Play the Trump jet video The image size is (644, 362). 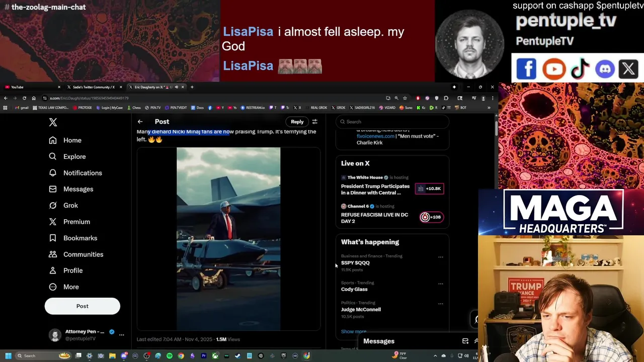pos(228,239)
